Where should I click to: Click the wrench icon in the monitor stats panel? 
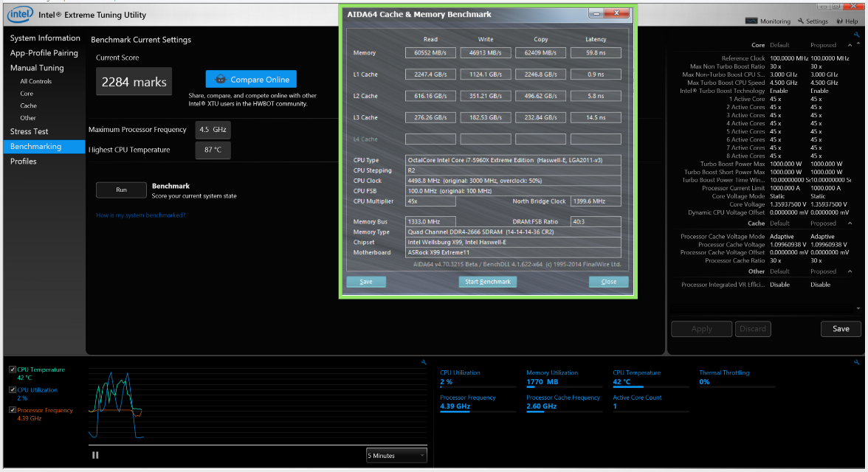(x=856, y=362)
